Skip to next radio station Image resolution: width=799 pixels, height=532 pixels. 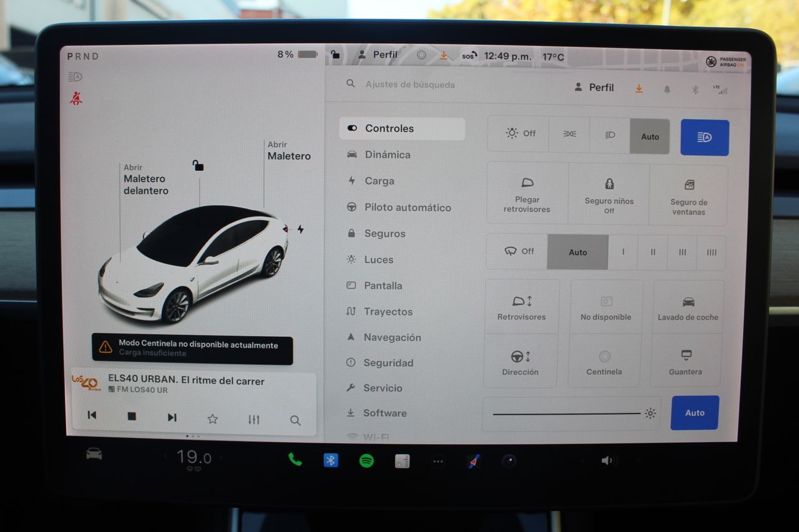tap(172, 417)
